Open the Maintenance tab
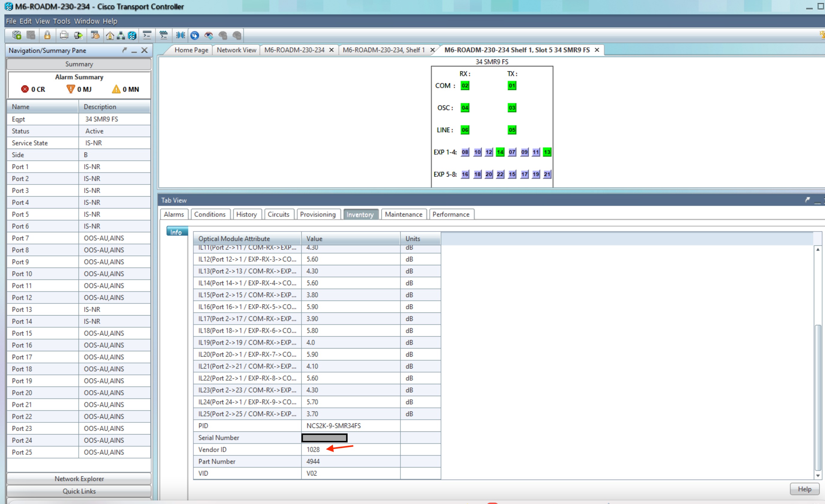Image resolution: width=825 pixels, height=504 pixels. tap(404, 214)
